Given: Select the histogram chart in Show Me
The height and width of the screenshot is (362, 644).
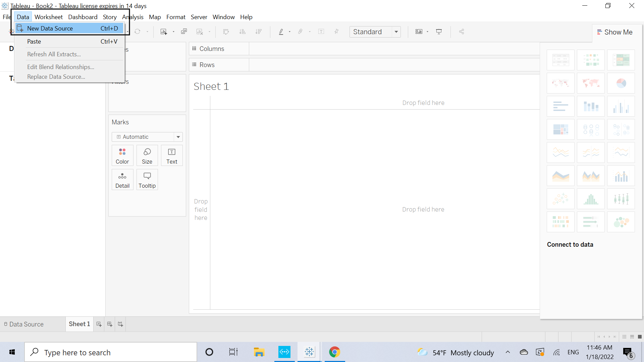Looking at the screenshot, I should (x=591, y=199).
